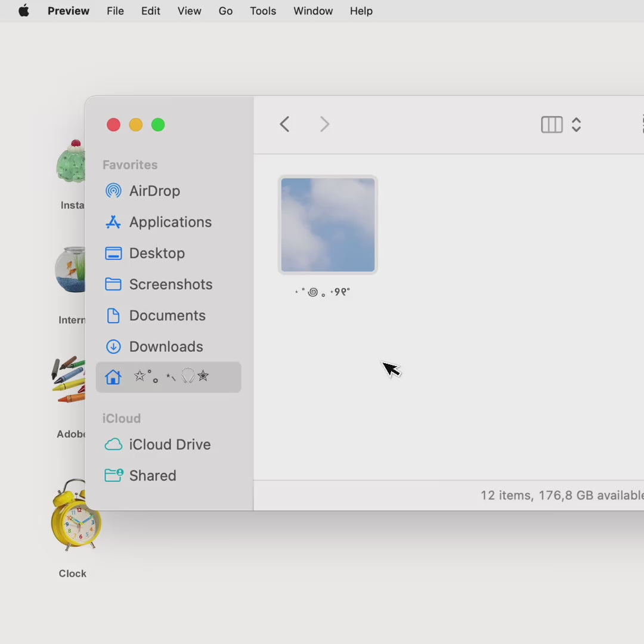644x644 pixels.
Task: Open the Go menu
Action: (x=225, y=11)
